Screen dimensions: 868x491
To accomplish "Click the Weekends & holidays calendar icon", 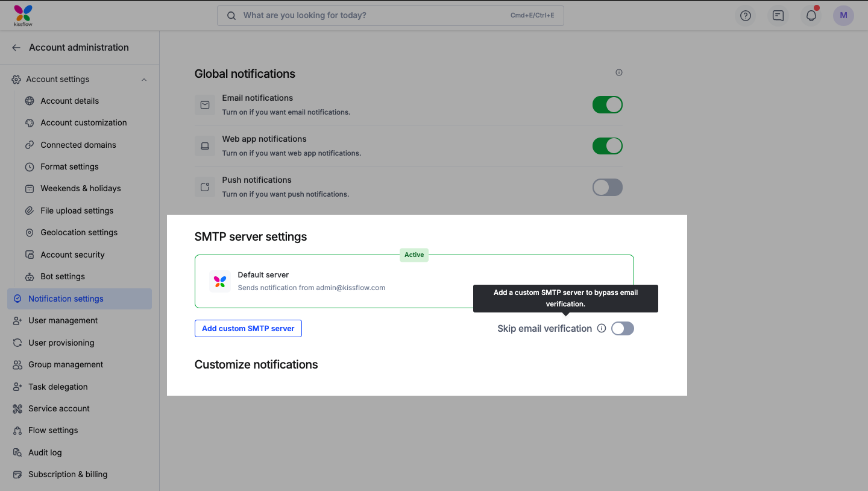I will pyautogui.click(x=30, y=189).
